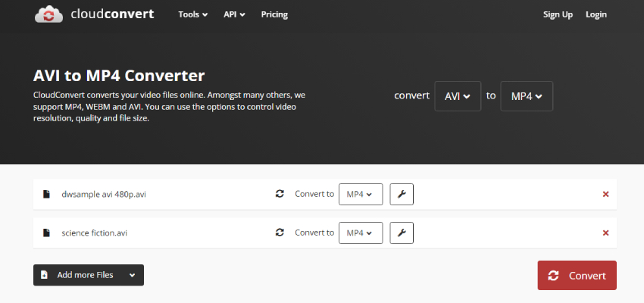Start conversion with the red Convert button
This screenshot has height=303, width=644.
click(x=577, y=276)
